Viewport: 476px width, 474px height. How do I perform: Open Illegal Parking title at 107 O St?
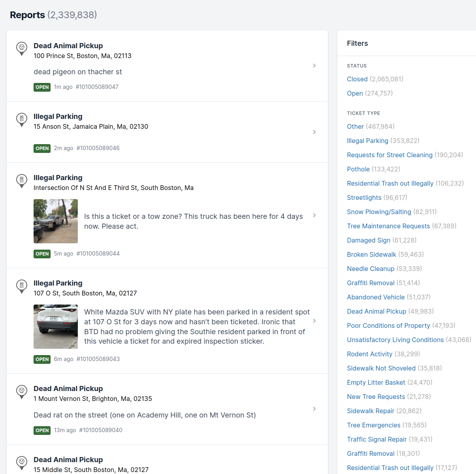click(58, 283)
